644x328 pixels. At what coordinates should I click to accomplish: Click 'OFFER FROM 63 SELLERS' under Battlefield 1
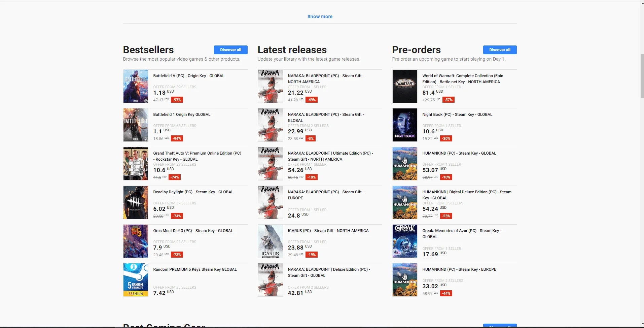(x=175, y=126)
